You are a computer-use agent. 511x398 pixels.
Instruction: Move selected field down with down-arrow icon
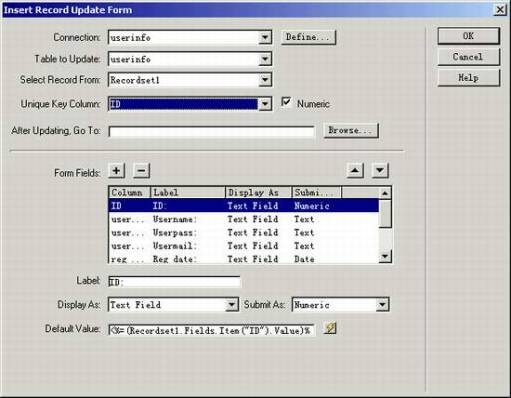click(x=380, y=171)
